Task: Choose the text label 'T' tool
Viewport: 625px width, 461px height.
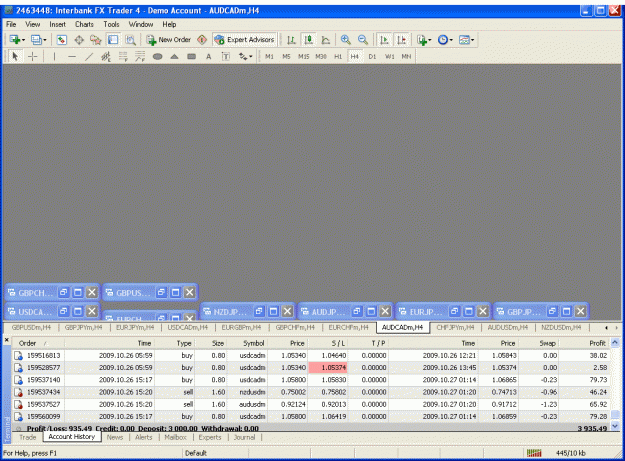Action: pyautogui.click(x=226, y=57)
